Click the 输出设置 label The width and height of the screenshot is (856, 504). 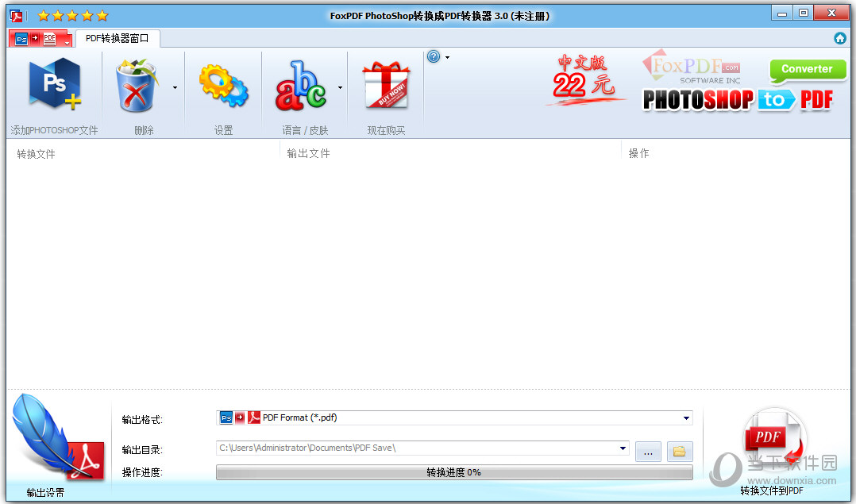(45, 493)
